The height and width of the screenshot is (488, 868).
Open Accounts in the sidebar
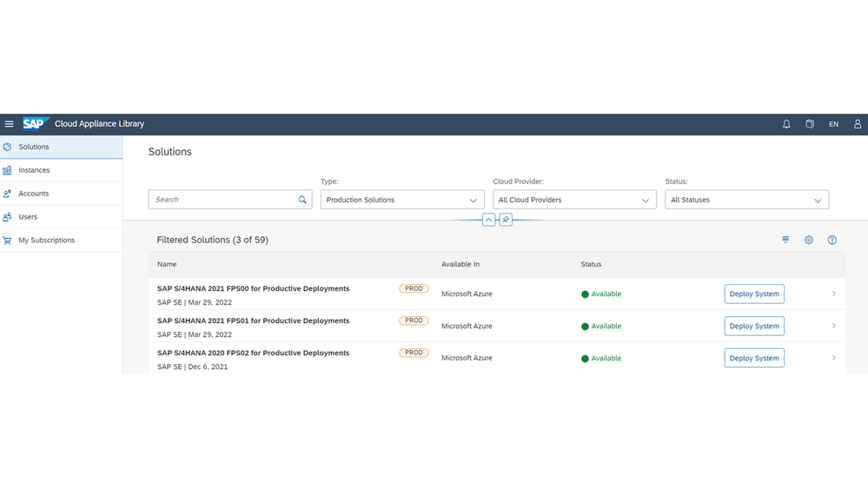pos(61,194)
